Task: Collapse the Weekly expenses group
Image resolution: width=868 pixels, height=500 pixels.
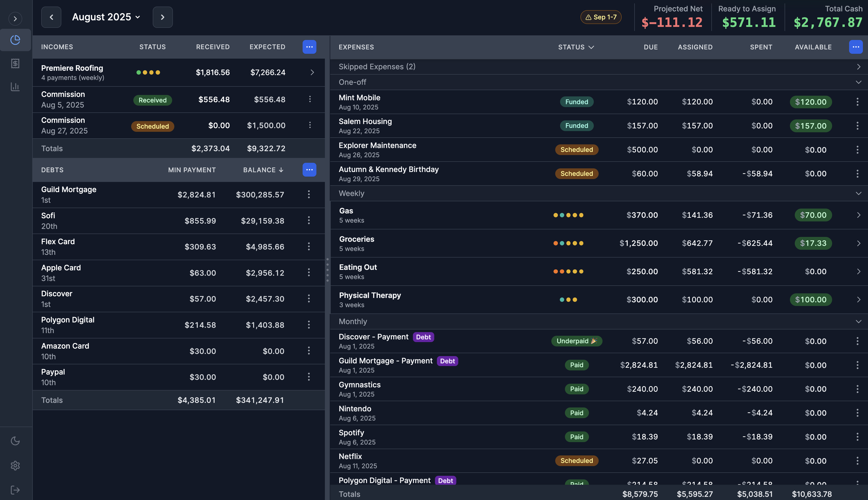Action: (x=858, y=193)
